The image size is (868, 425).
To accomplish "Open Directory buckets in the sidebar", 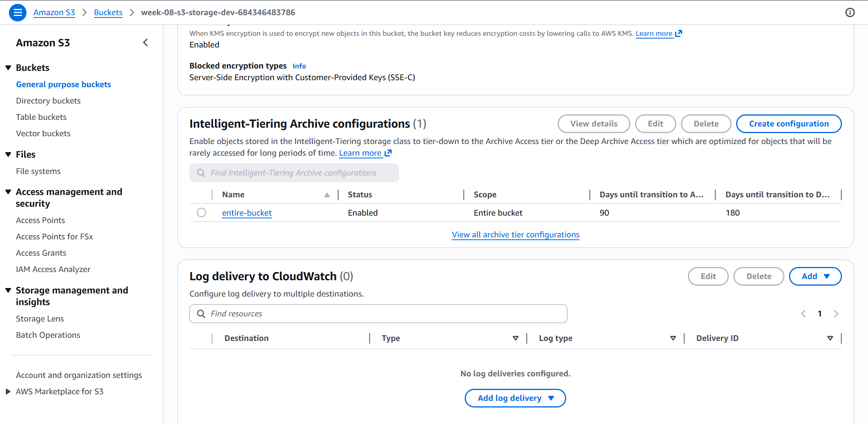I will tap(48, 101).
